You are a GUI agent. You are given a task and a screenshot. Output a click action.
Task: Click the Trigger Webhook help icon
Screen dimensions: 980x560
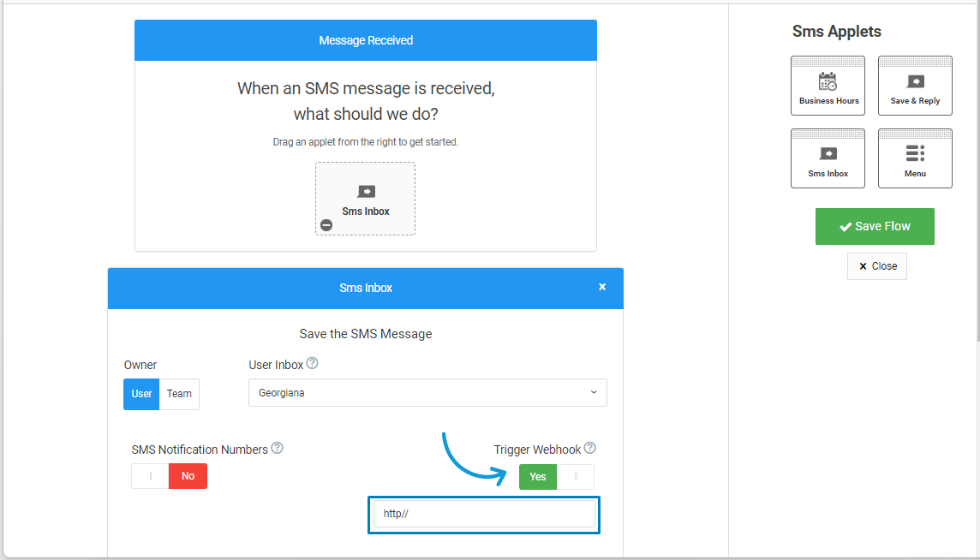tap(589, 449)
